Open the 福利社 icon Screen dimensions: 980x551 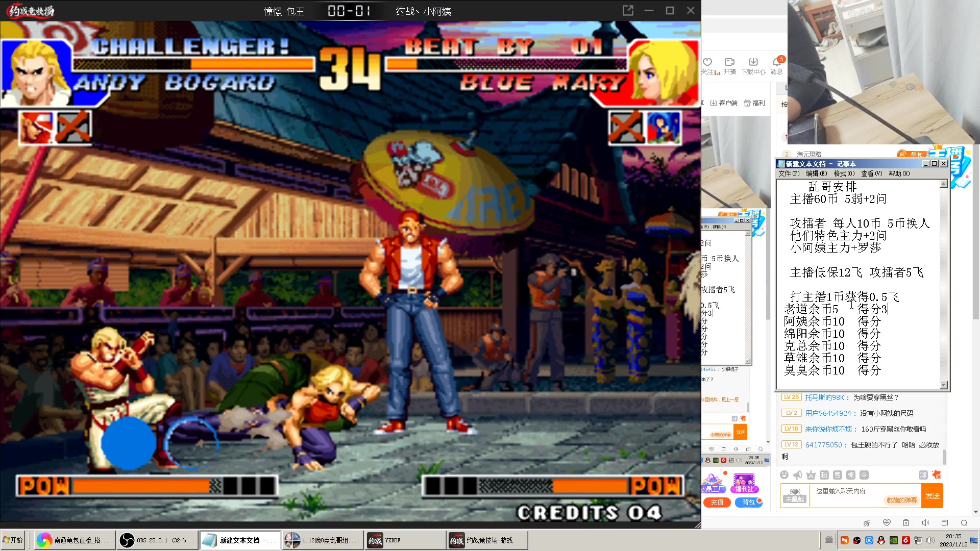744,483
